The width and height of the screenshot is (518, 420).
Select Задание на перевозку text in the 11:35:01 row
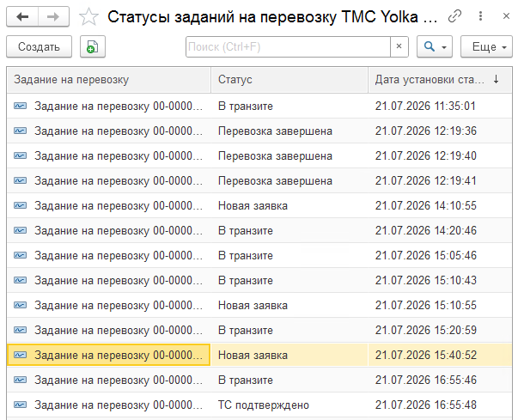click(119, 107)
